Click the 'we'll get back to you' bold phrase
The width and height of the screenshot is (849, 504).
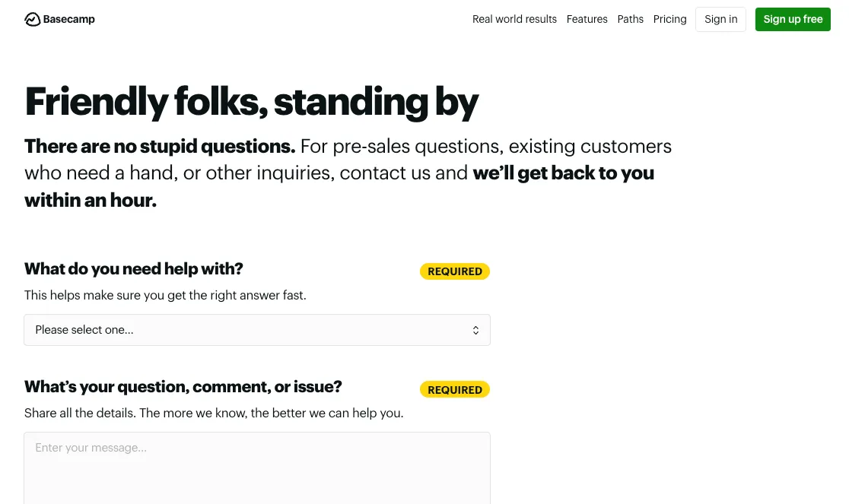(x=563, y=173)
